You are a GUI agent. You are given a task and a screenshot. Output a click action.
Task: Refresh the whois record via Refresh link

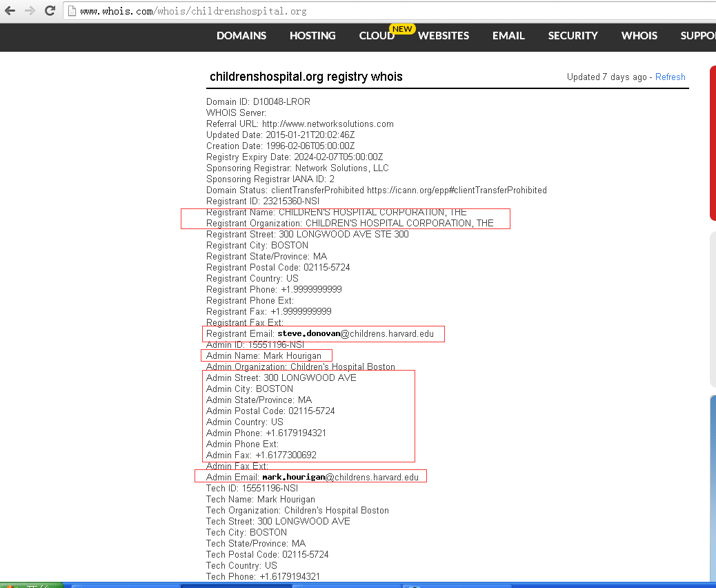670,77
